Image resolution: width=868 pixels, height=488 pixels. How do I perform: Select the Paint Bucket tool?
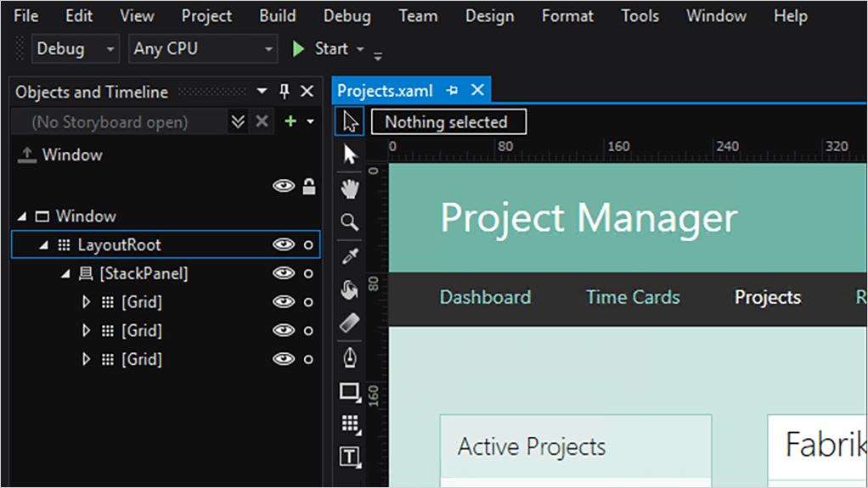[350, 290]
